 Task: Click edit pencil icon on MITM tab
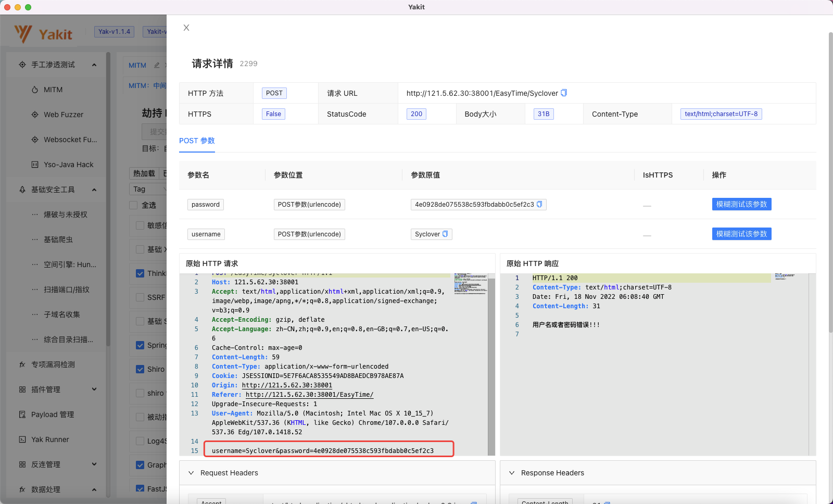[x=157, y=65]
